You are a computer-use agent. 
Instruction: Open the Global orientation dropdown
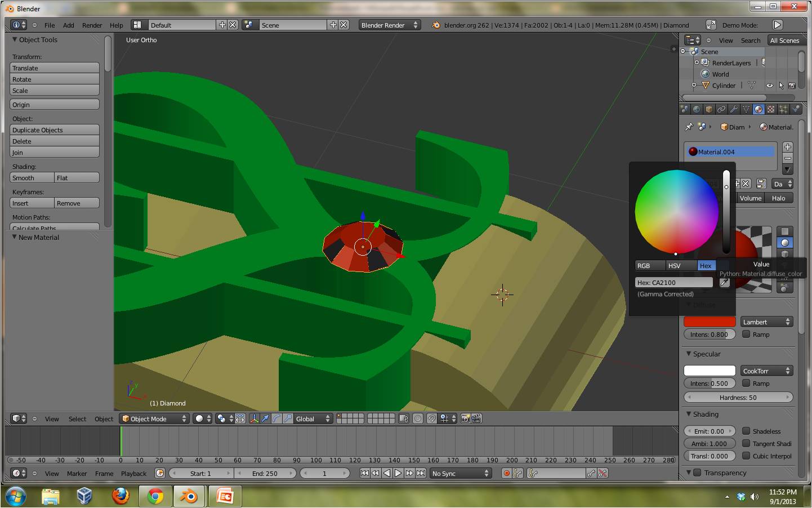click(313, 418)
